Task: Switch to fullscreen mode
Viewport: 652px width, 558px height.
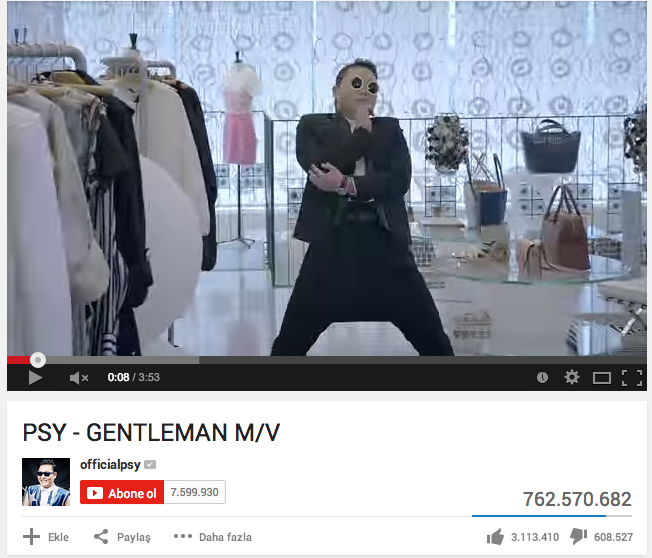Action: (x=632, y=378)
